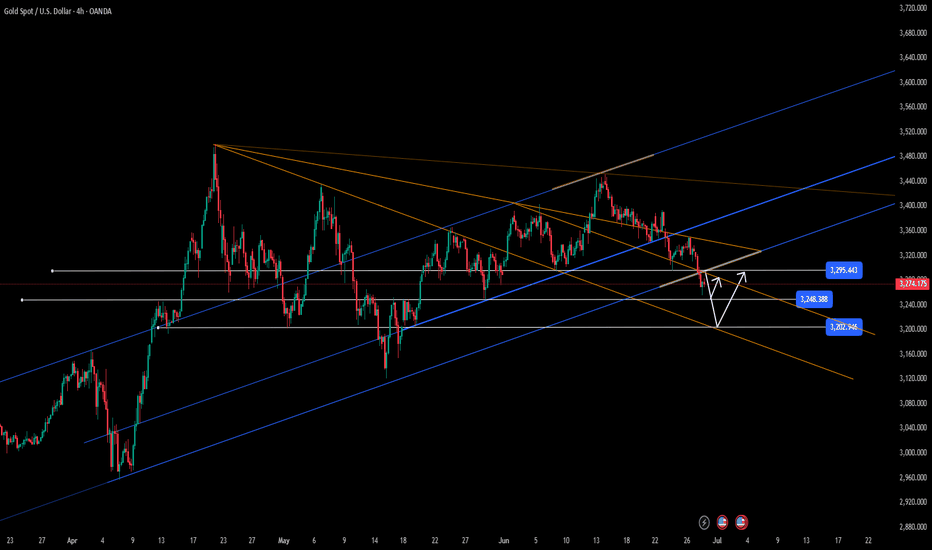932x550 pixels.
Task: Click the anchor dot of the 3,202.946 line
Action: click(158, 327)
